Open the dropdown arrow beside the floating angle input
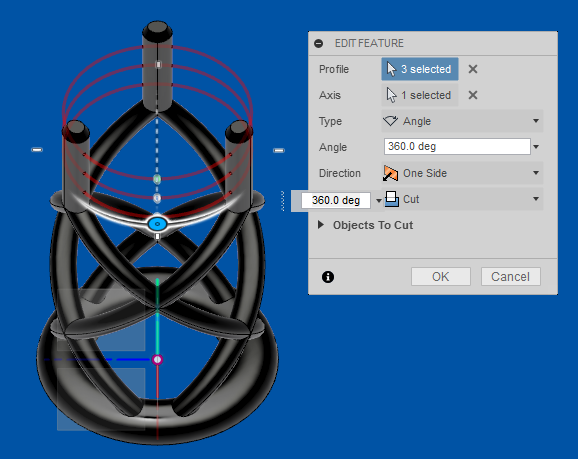 click(x=378, y=201)
